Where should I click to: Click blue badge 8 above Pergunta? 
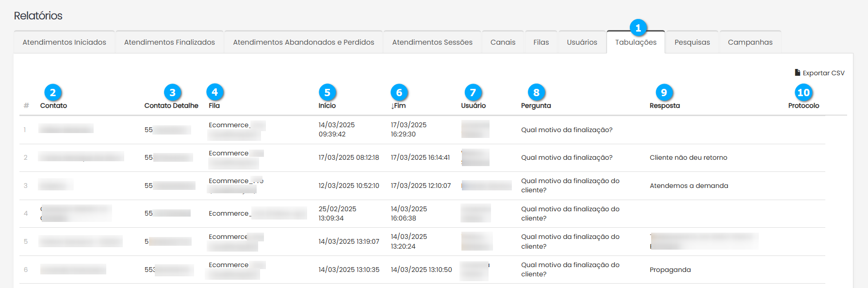(x=536, y=92)
